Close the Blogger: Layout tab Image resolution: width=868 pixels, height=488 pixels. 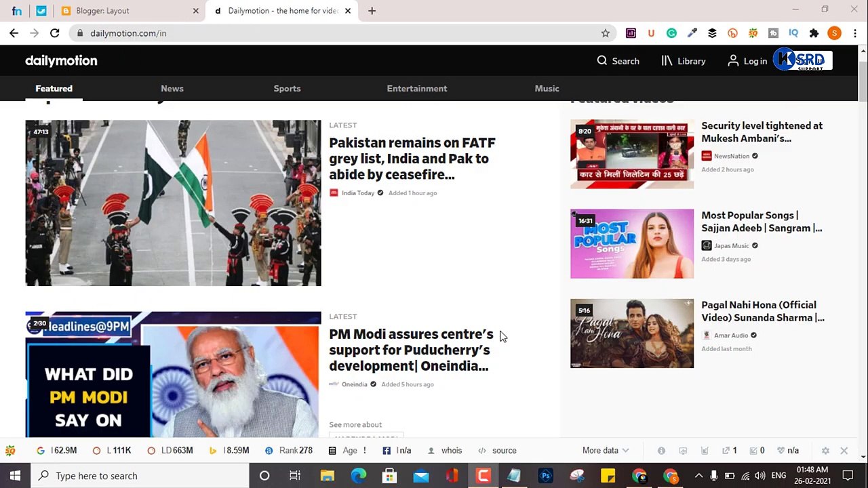[196, 11]
